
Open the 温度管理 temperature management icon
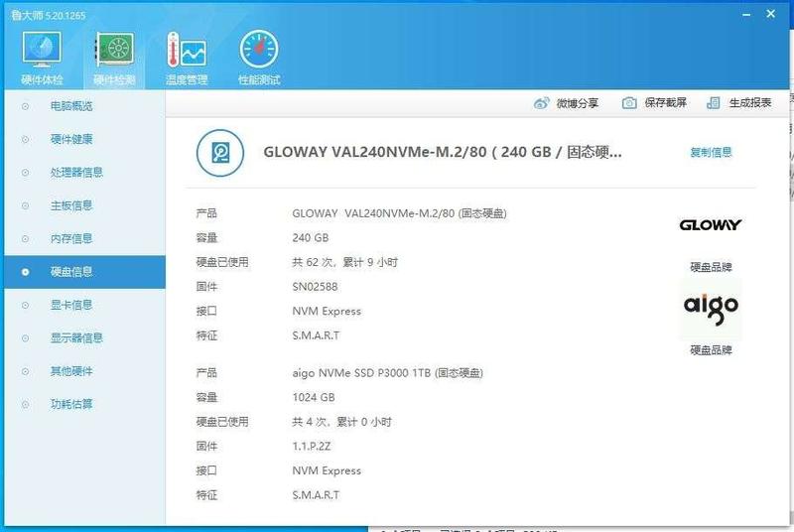[187, 50]
